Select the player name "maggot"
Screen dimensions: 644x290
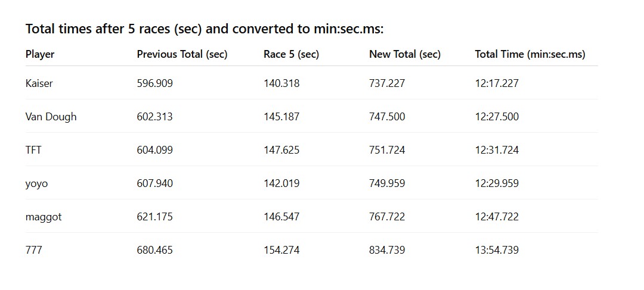[44, 217]
